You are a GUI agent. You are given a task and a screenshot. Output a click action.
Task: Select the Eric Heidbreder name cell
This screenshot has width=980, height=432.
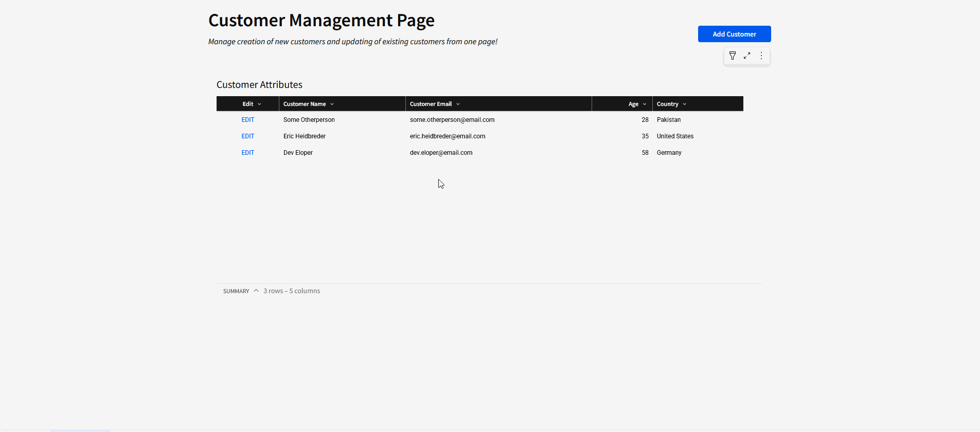click(x=305, y=136)
